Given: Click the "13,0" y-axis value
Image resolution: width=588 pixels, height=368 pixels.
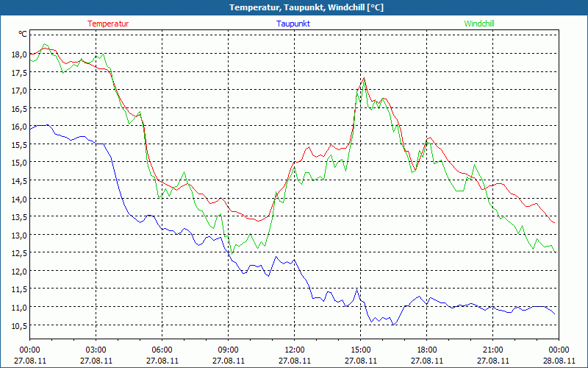Looking at the screenshot, I should [x=19, y=235].
